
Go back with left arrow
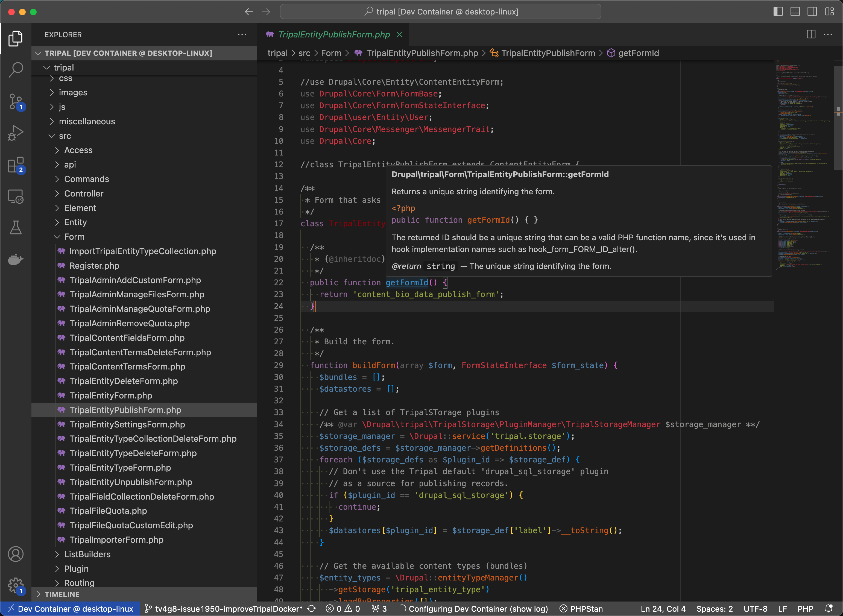point(249,12)
